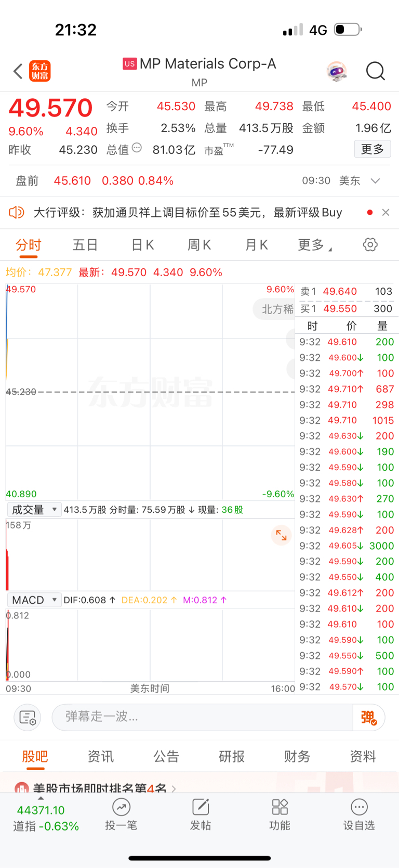Tap DIF:0.608 MACD value
Viewport: 399px width, 868px height.
point(89,600)
